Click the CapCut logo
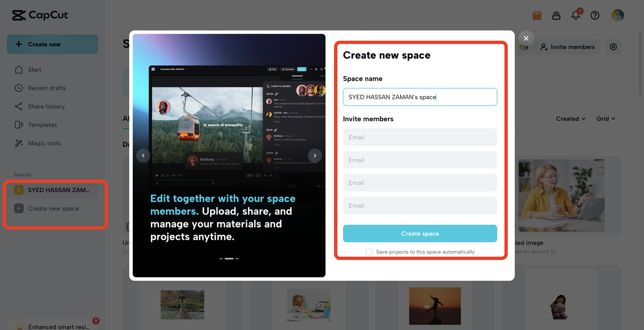The height and width of the screenshot is (330, 644). tap(40, 15)
